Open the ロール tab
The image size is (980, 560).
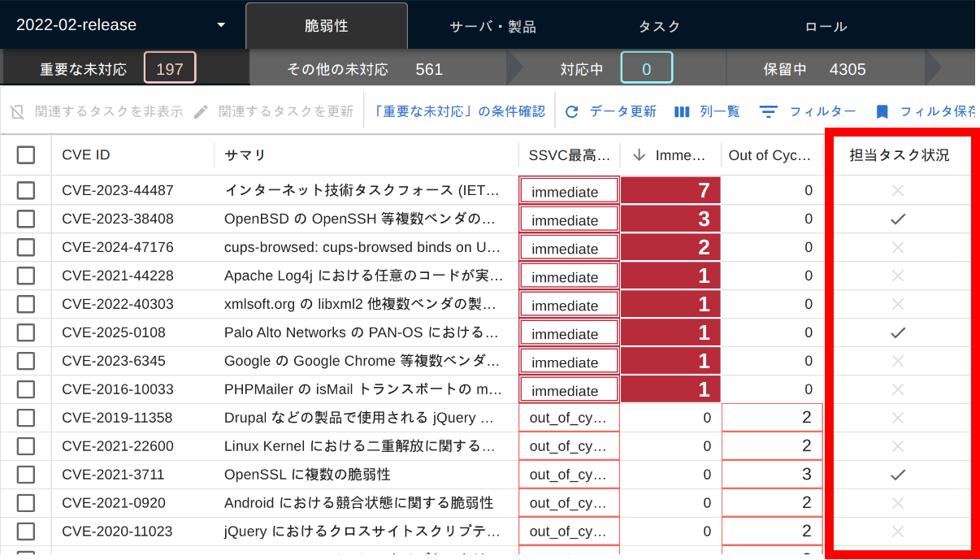coord(826,26)
